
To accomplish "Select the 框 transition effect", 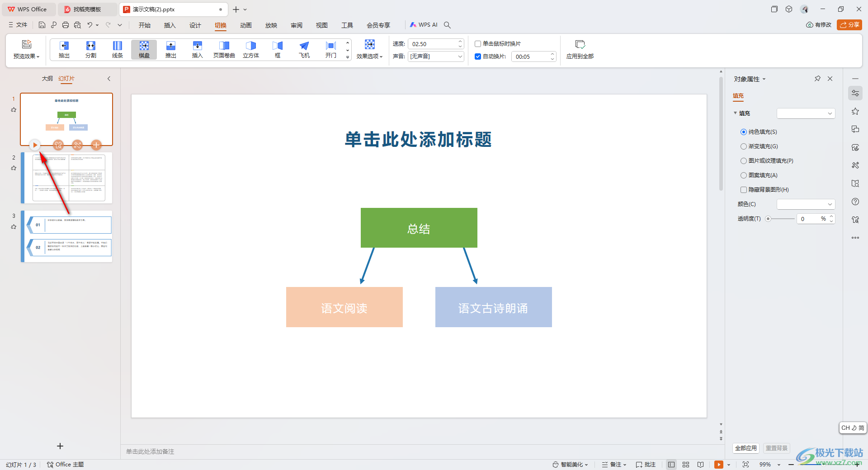I will tap(278, 50).
